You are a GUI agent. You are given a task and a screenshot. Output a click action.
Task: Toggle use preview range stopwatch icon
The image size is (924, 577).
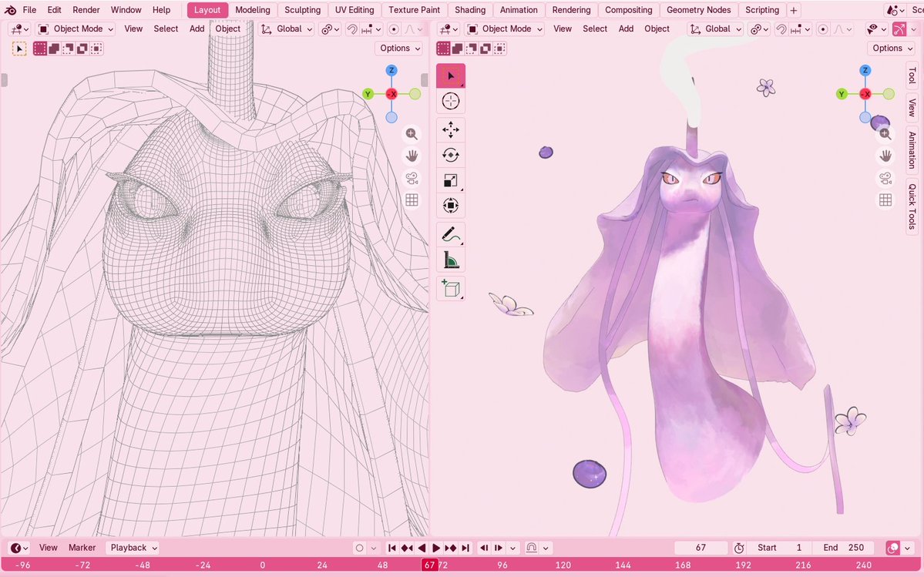(x=739, y=548)
